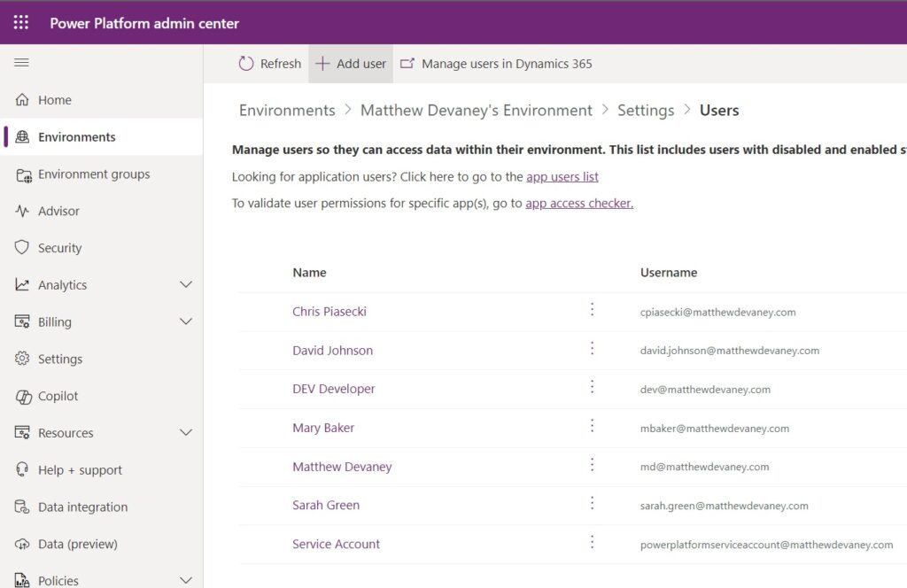
Task: Click the Refresh circular arrow icon
Action: pyautogui.click(x=246, y=64)
